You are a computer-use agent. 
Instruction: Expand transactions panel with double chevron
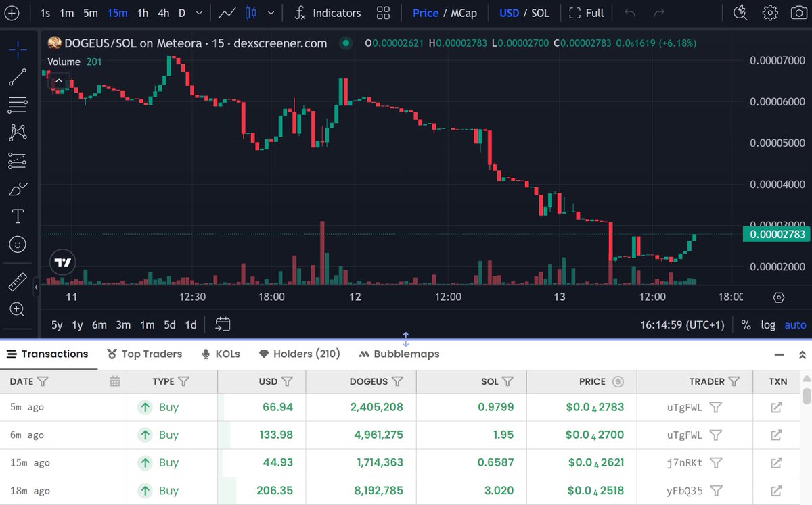click(x=803, y=354)
